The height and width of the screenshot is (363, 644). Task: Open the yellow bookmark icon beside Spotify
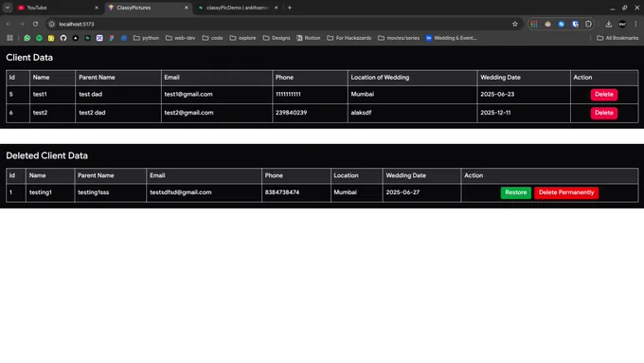click(x=51, y=38)
